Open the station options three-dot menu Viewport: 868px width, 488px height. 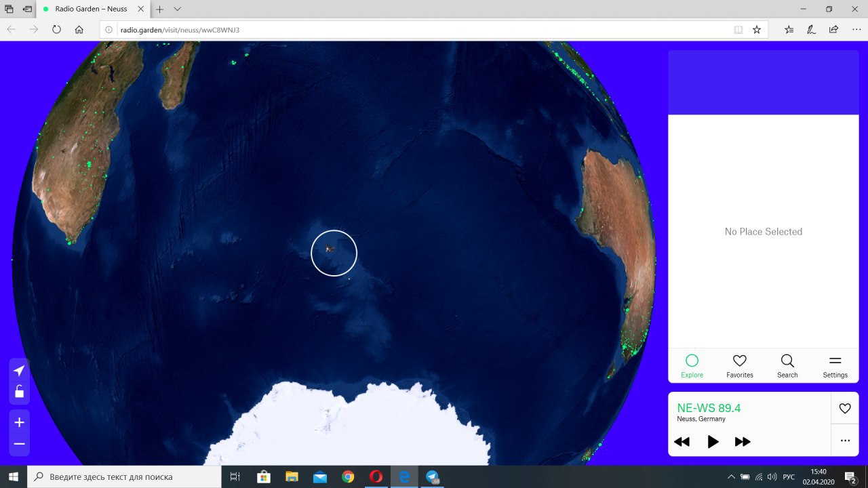click(x=845, y=441)
